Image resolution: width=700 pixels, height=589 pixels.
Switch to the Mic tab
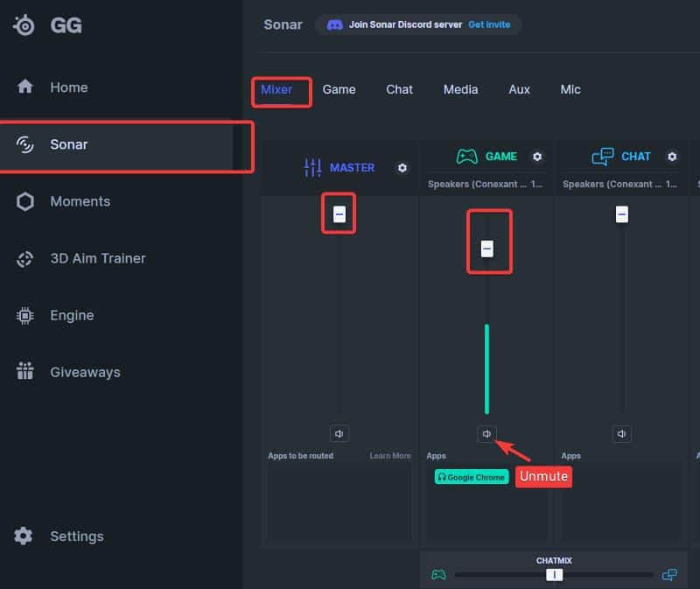[570, 90]
